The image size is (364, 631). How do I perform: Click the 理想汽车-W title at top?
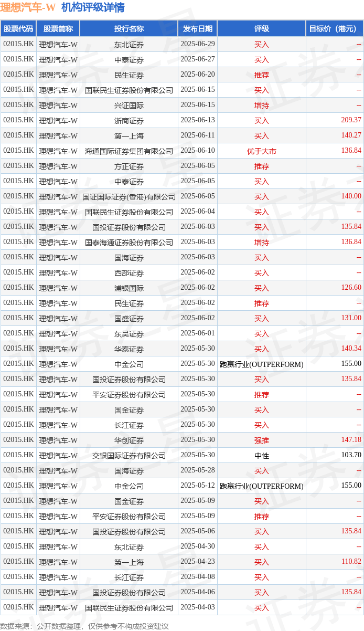(x=28, y=8)
